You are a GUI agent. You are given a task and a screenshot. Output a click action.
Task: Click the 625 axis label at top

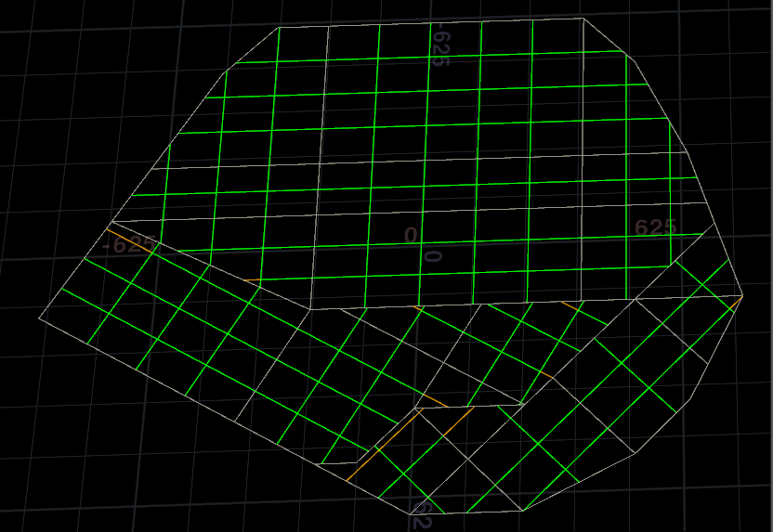point(440,46)
